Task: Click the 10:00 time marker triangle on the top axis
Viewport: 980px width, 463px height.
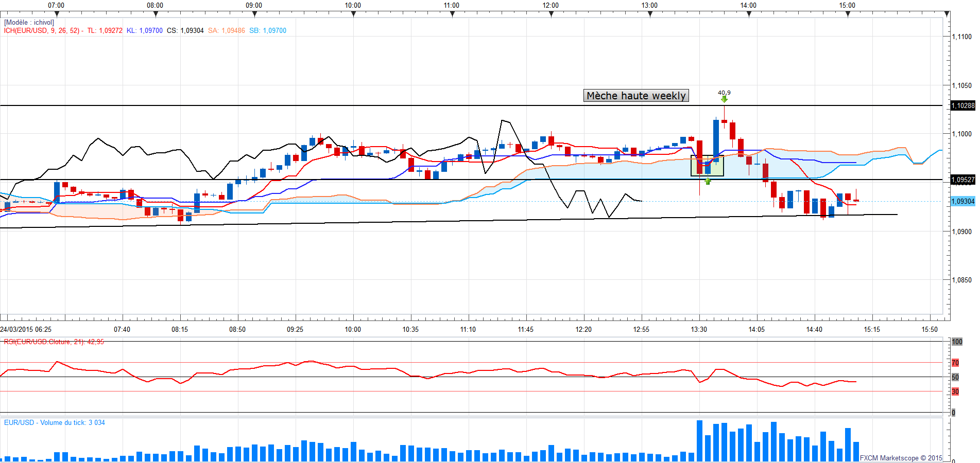Action: click(353, 14)
